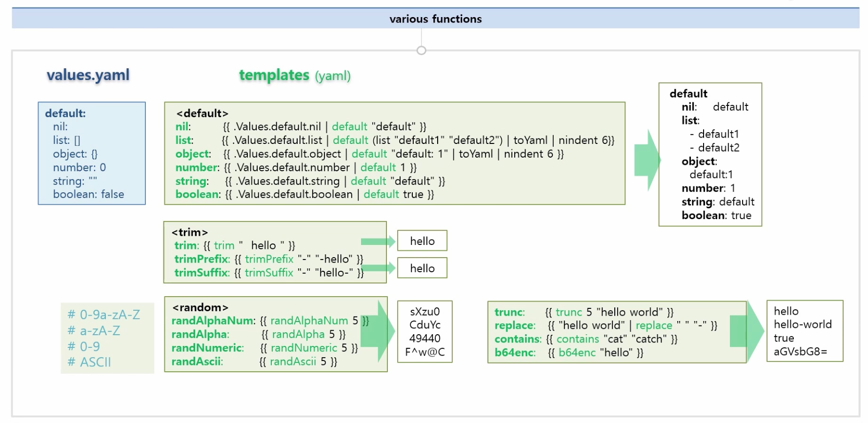Click the template line '.Values.default.string | default'
This screenshot has width=868, height=423.
[x=310, y=181]
